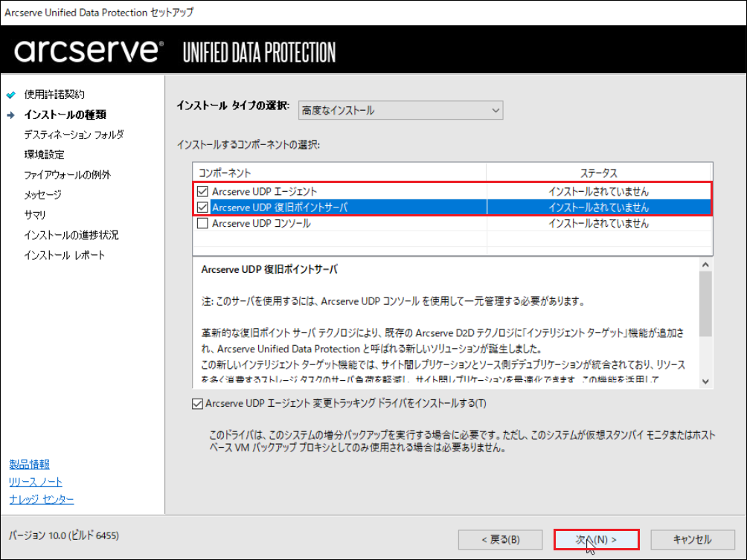The height and width of the screenshot is (560, 747).
Task: Select the Arcserve UDP コンソール row text
Action: (x=261, y=223)
